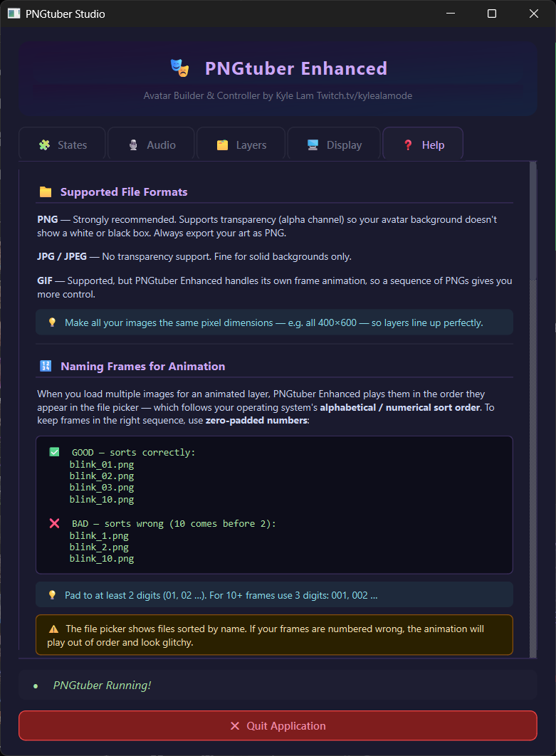Maximize the PNGtuber Studio window
556x756 pixels.
492,14
